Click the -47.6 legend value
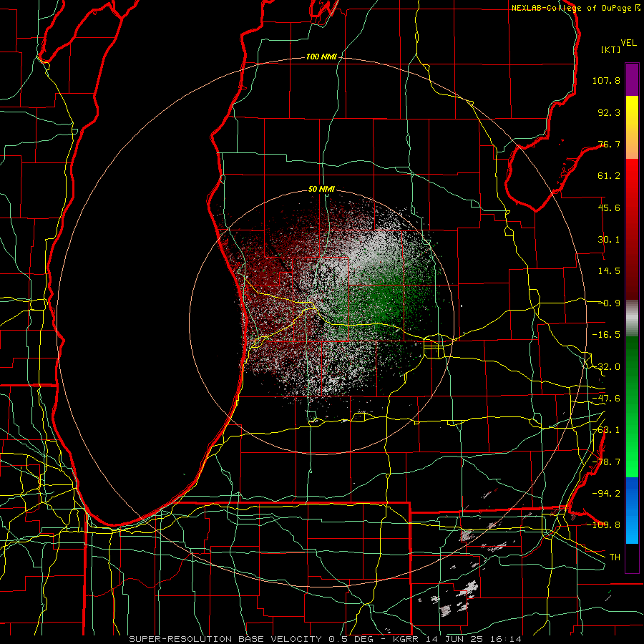This screenshot has height=644, width=644. click(606, 399)
